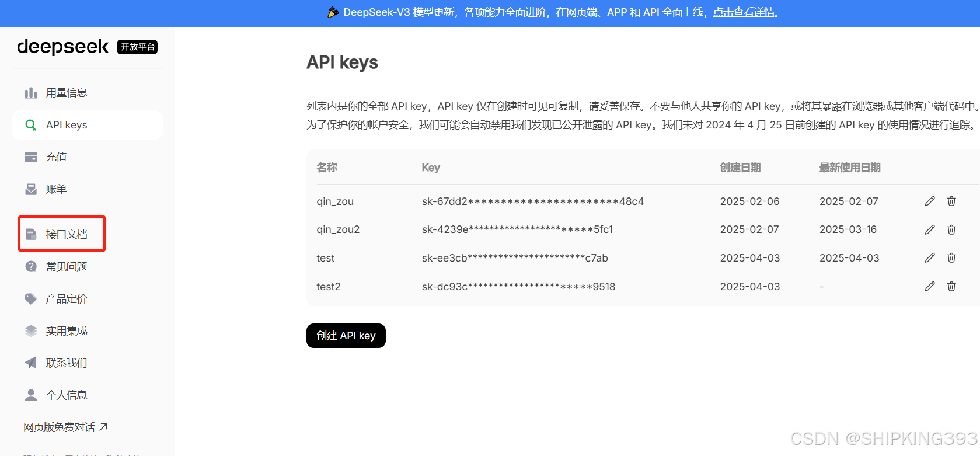
Task: Click the layers icon beside 实用集成
Action: pyautogui.click(x=31, y=330)
